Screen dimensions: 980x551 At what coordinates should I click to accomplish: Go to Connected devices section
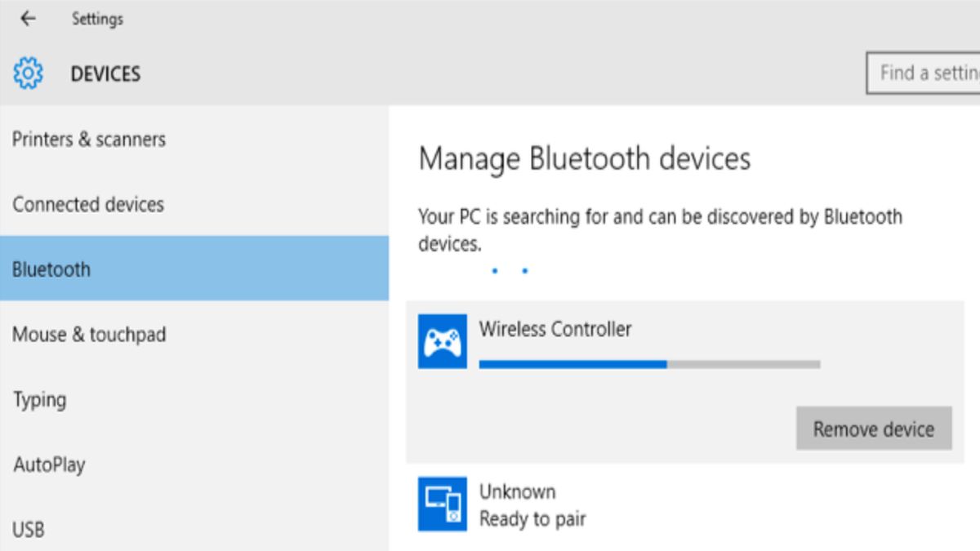coord(88,204)
